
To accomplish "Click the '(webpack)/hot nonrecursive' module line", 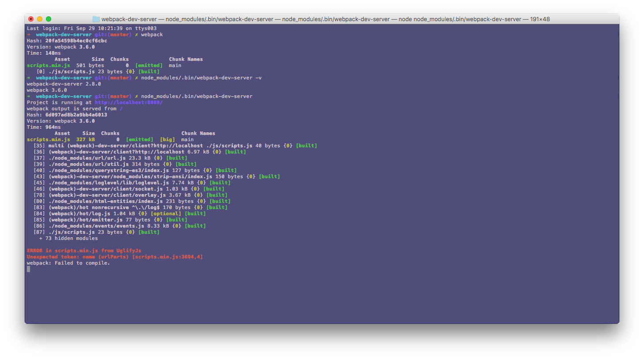I will click(x=130, y=207).
